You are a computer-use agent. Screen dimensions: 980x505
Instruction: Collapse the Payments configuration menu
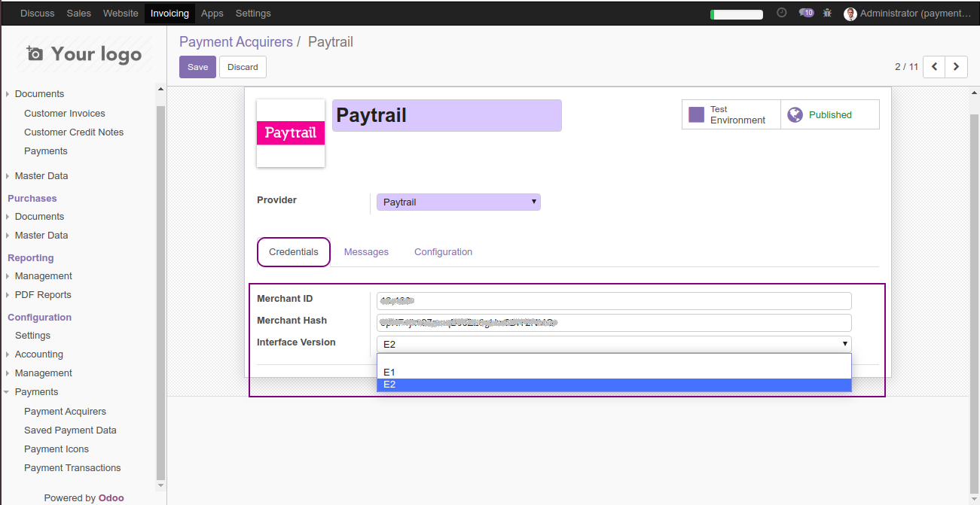click(x=36, y=392)
